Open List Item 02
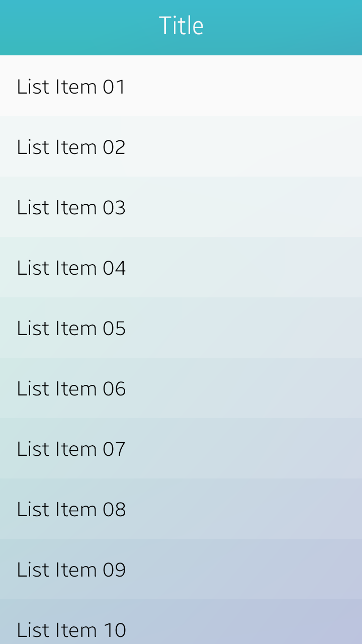 (x=181, y=146)
